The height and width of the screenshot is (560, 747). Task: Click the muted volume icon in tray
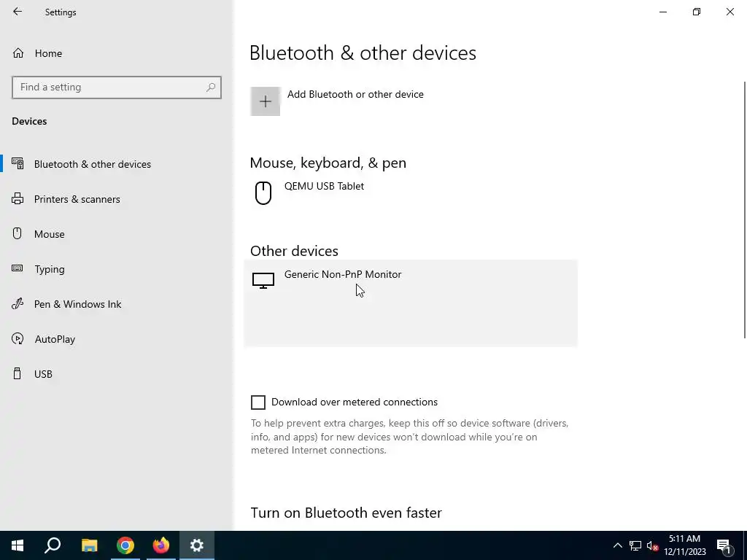pos(652,545)
